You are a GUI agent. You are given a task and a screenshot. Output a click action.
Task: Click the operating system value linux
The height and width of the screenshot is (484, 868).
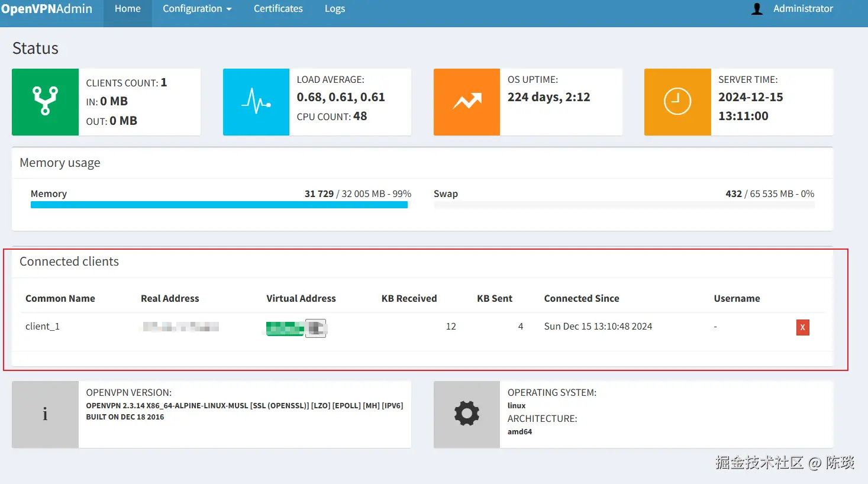point(517,406)
